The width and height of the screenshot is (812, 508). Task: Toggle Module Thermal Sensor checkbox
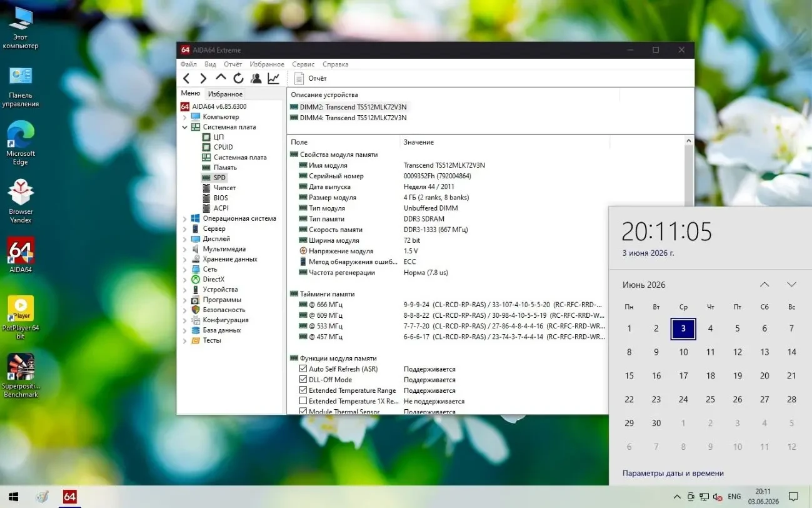[303, 411]
